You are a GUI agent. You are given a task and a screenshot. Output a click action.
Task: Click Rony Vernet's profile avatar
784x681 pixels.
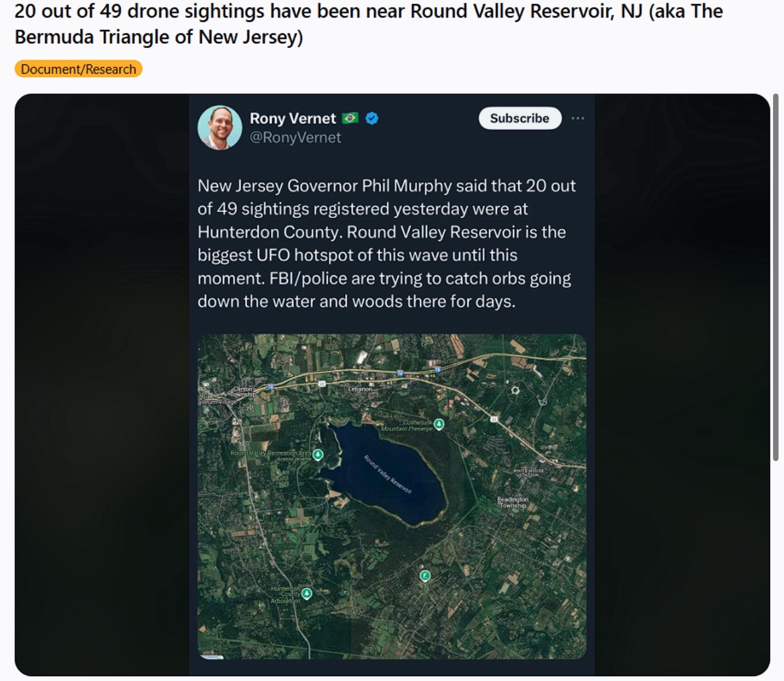[x=220, y=128]
